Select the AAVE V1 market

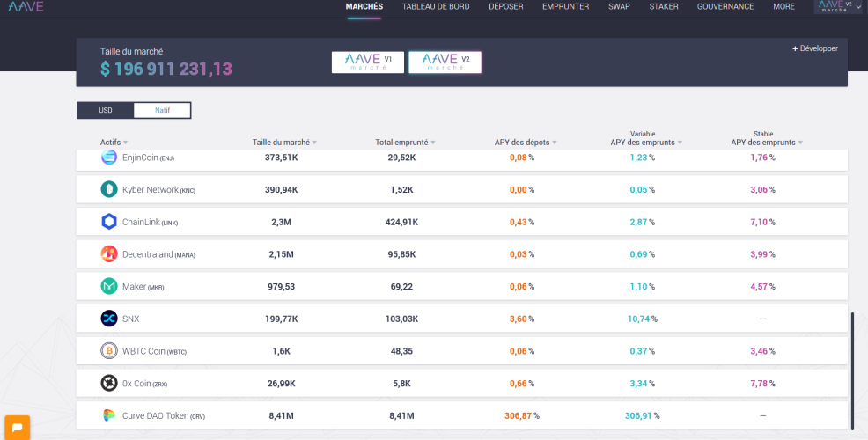pyautogui.click(x=368, y=62)
